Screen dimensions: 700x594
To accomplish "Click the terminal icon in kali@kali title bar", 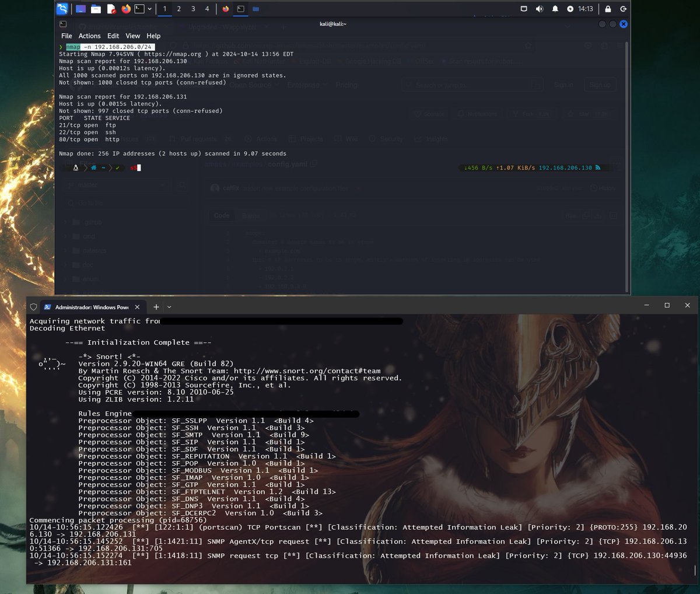I will click(63, 24).
